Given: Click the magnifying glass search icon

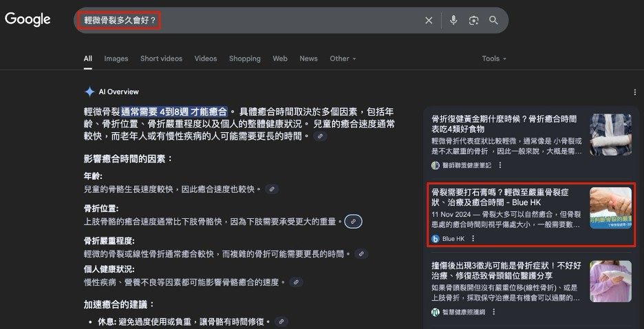Looking at the screenshot, I should [494, 20].
